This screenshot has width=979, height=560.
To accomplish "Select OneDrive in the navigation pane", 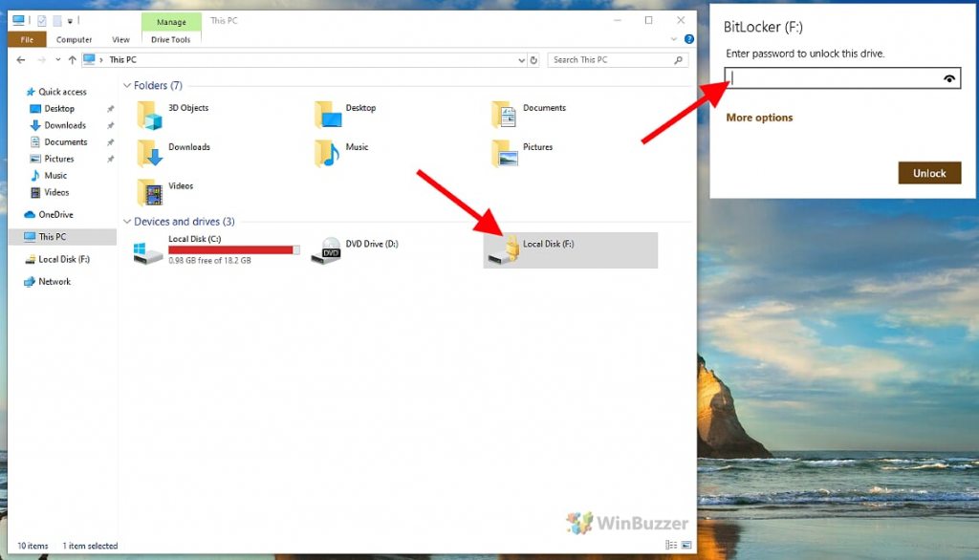I will [x=55, y=215].
